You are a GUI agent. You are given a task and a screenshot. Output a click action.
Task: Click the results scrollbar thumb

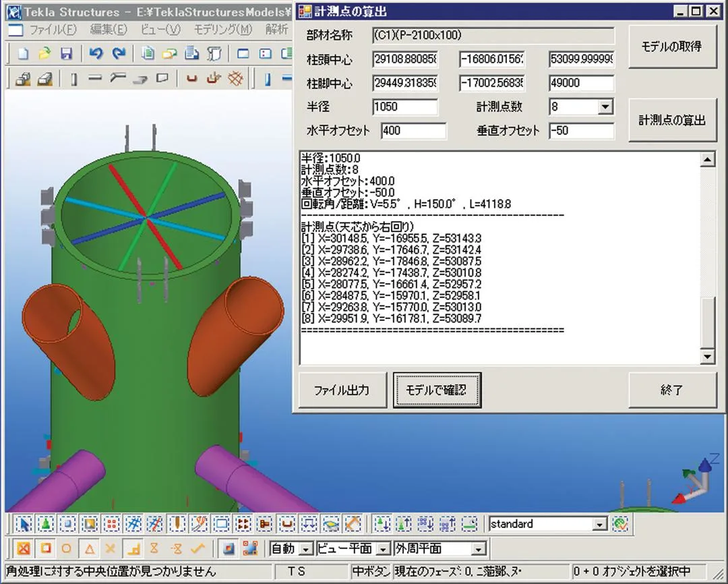click(x=707, y=322)
